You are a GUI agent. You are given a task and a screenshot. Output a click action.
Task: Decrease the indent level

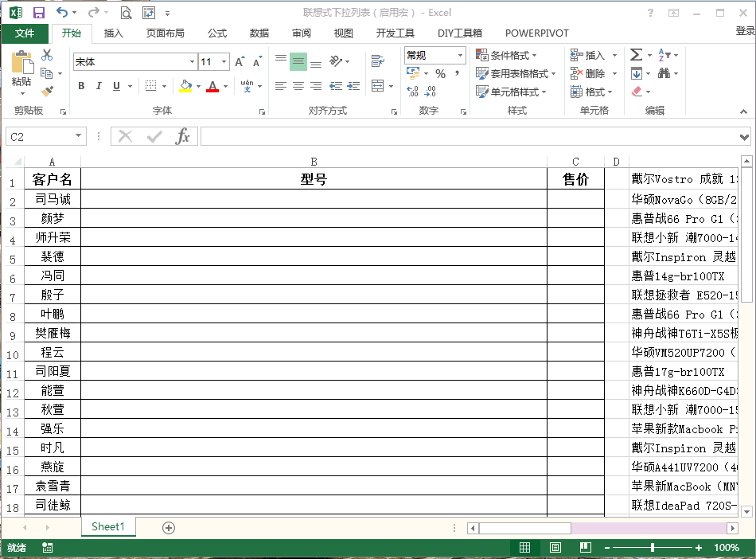tap(336, 86)
